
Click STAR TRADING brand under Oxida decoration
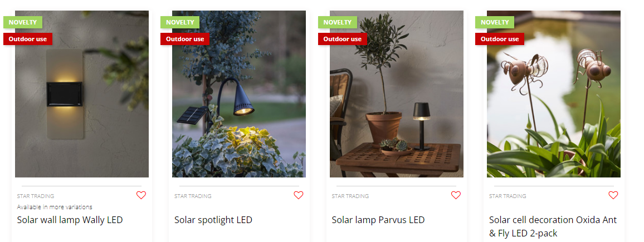(508, 196)
